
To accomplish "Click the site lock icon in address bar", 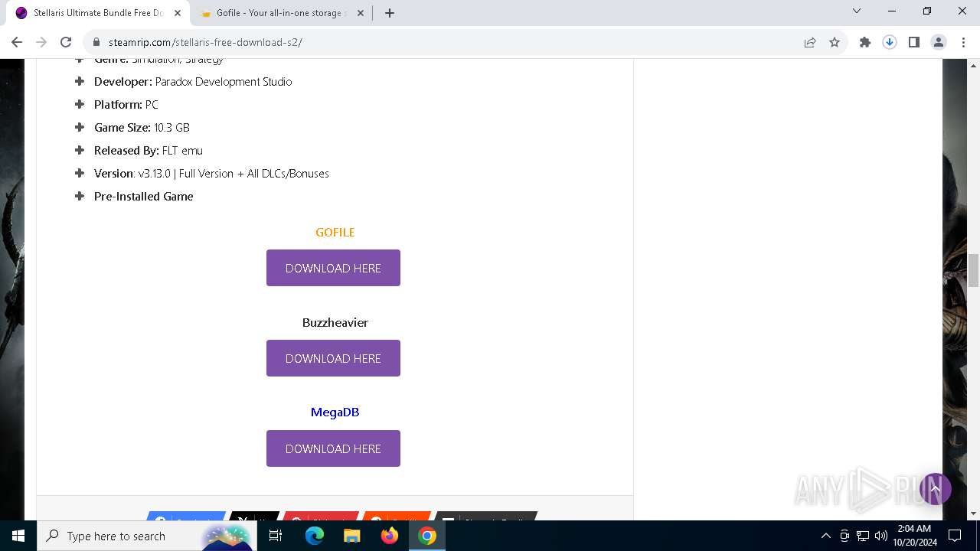I will (x=96, y=42).
